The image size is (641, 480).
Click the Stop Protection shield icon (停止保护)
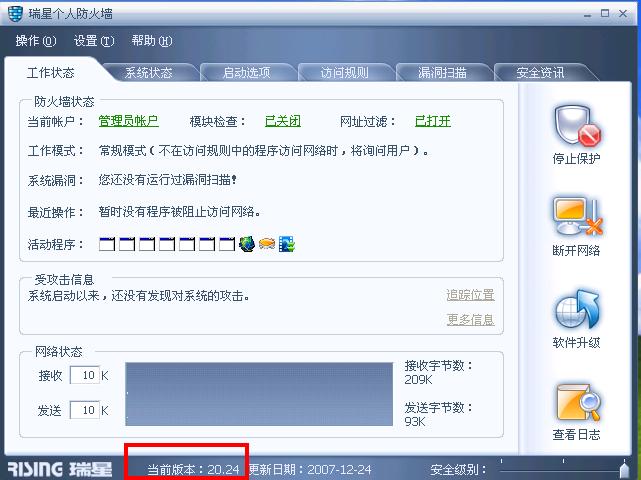[x=577, y=126]
